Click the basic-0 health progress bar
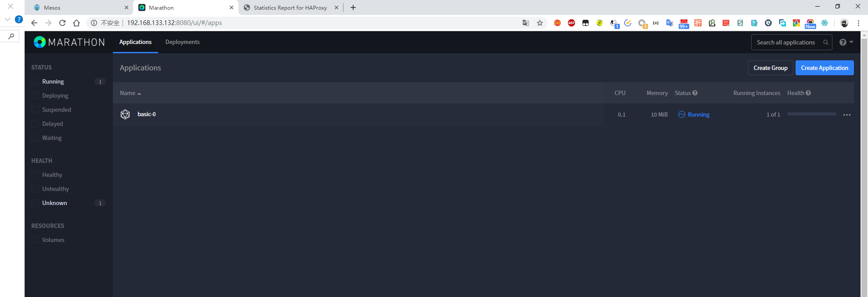Viewport: 868px width, 297px height. 811,114
